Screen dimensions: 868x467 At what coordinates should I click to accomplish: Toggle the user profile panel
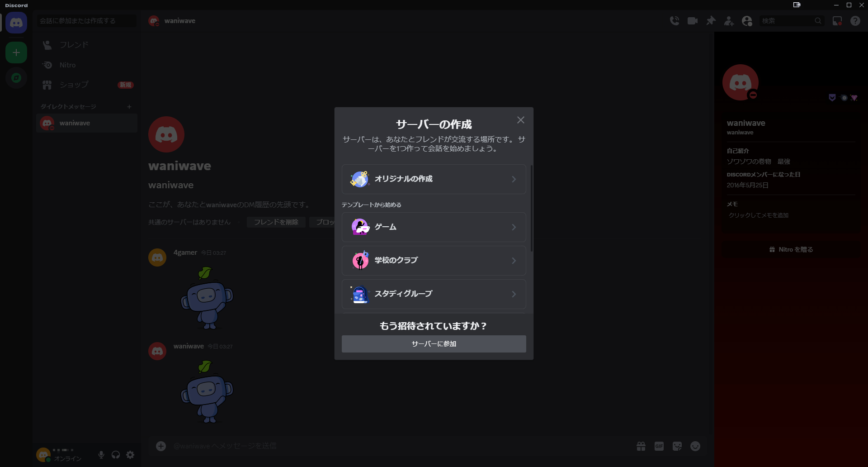tap(747, 21)
